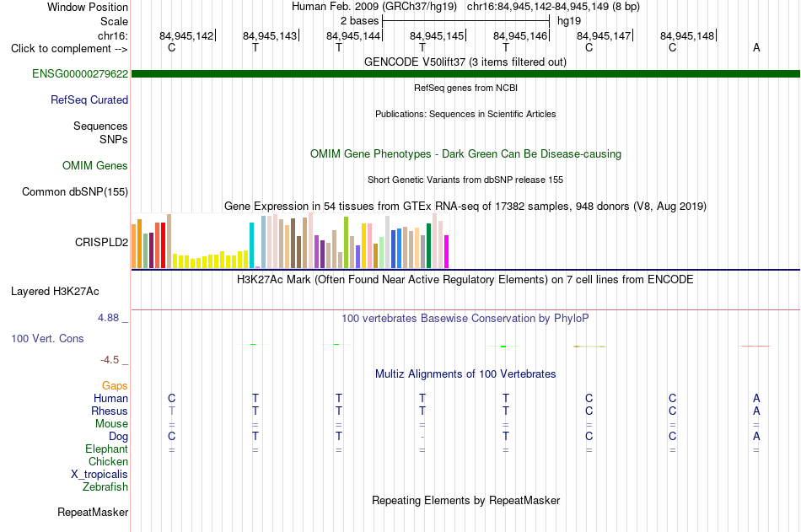Viewport: 801px width, 532px height.
Task: Click the Sequences track label
Action: pos(100,126)
